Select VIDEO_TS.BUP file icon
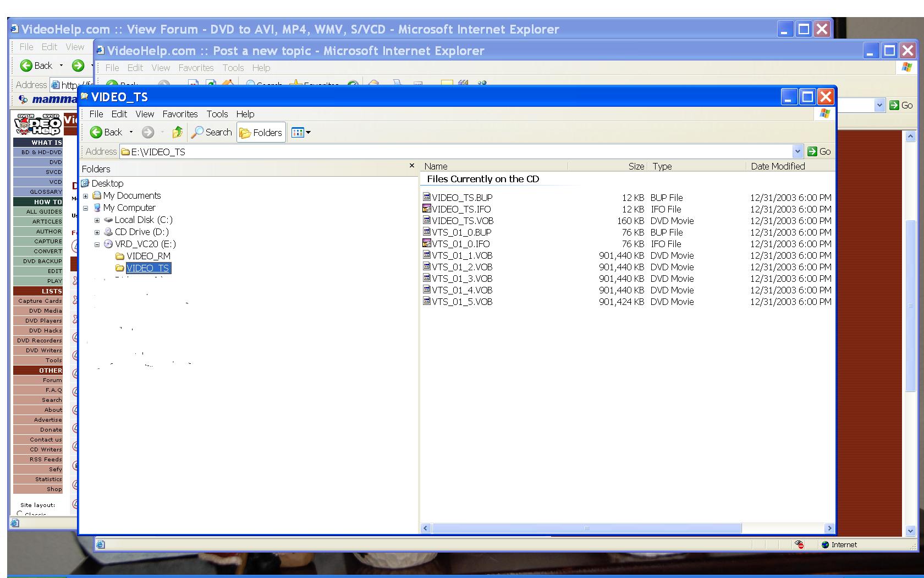The width and height of the screenshot is (924, 578). [426, 197]
